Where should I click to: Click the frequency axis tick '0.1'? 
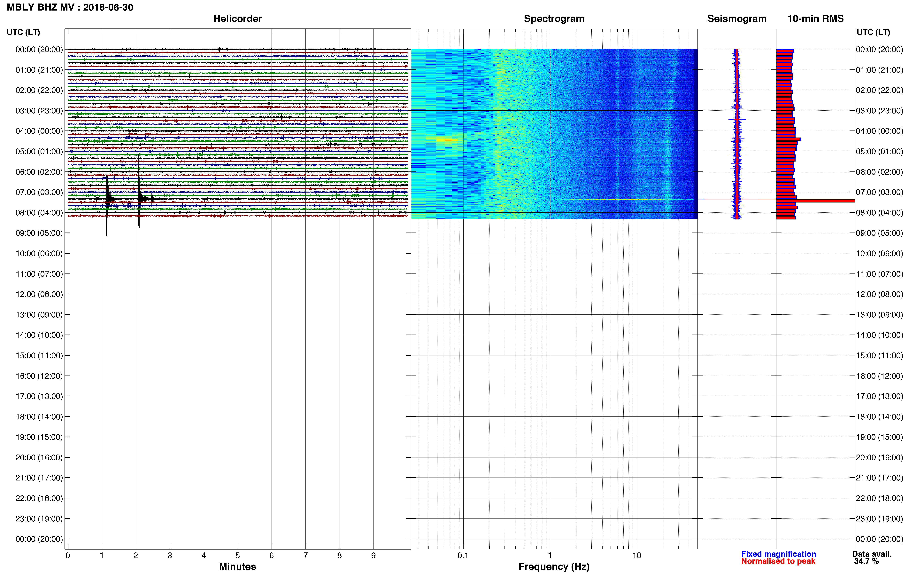coord(463,555)
